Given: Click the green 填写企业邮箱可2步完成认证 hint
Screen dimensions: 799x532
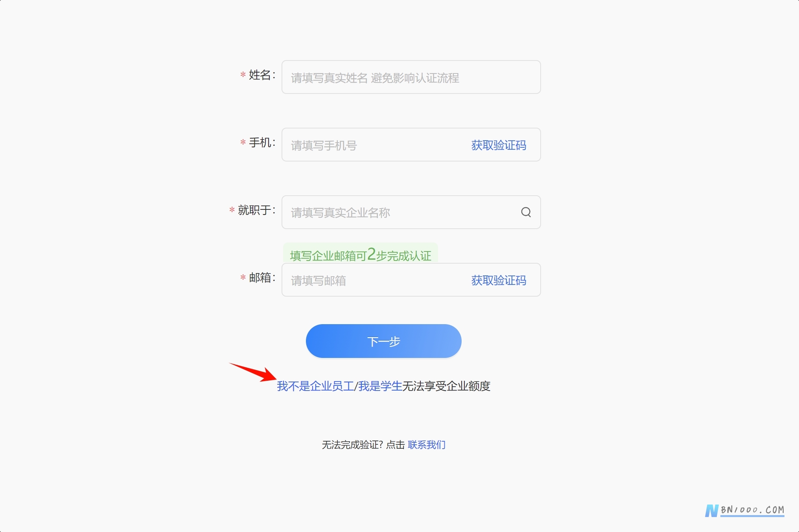Looking at the screenshot, I should coord(361,255).
